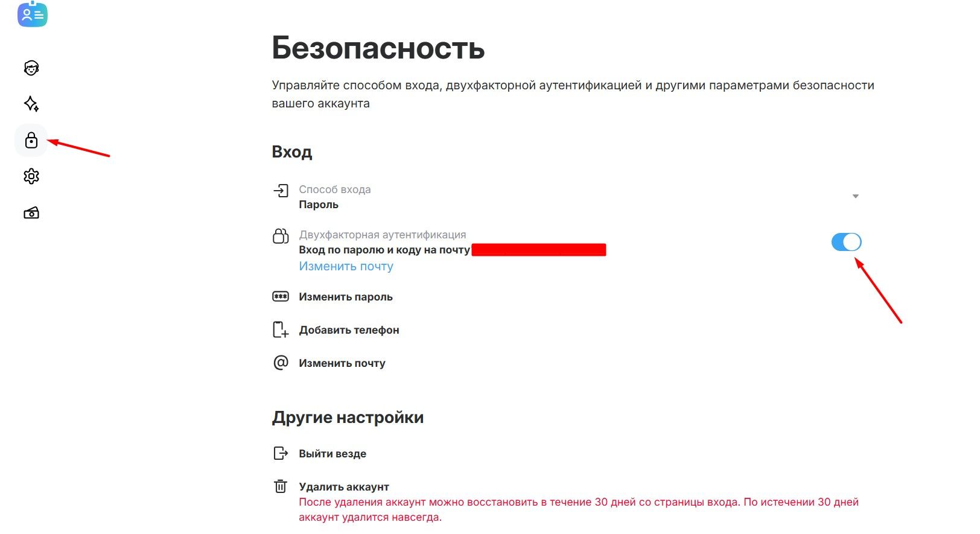Click the @ email icon
980x534 pixels.
pos(281,363)
